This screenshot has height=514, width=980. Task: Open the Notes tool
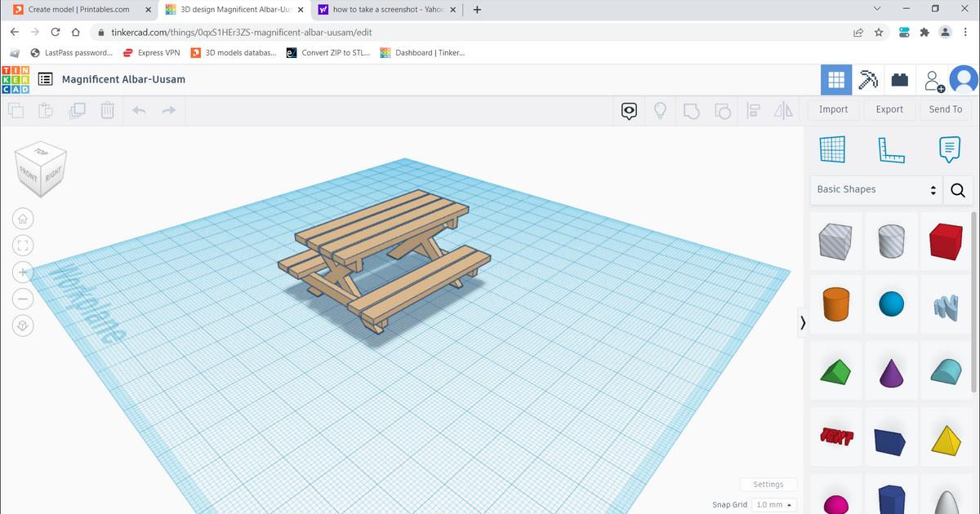click(x=947, y=150)
